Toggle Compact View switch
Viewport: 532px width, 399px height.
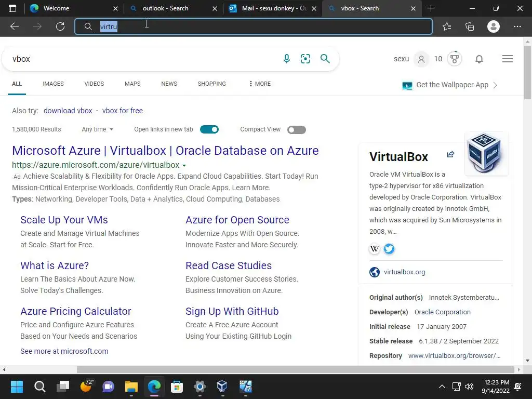point(297,129)
